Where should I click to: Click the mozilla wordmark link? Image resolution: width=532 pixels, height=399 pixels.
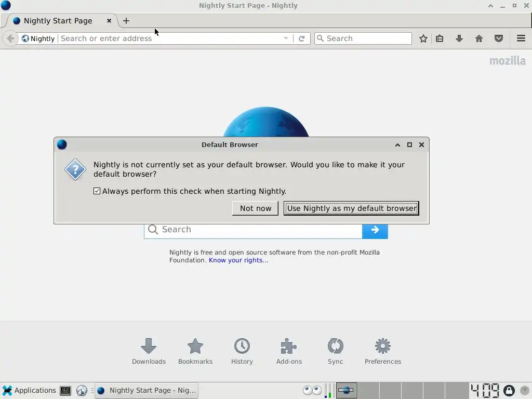507,61
